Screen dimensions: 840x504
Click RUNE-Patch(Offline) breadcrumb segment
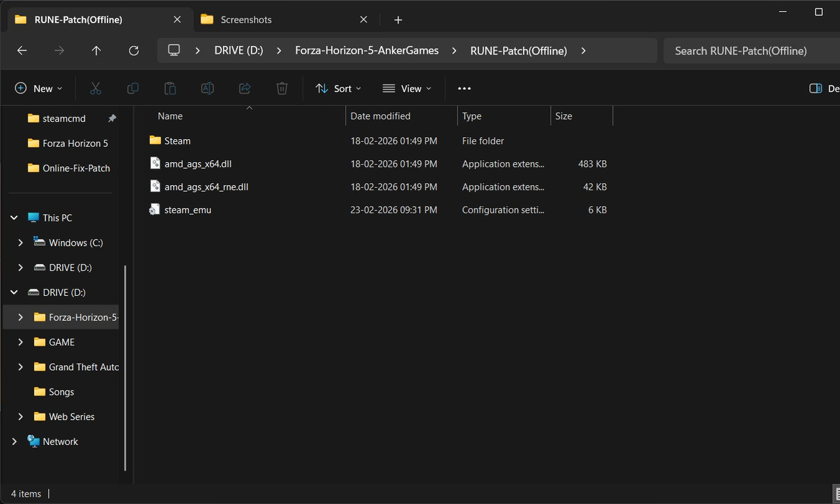coord(518,51)
